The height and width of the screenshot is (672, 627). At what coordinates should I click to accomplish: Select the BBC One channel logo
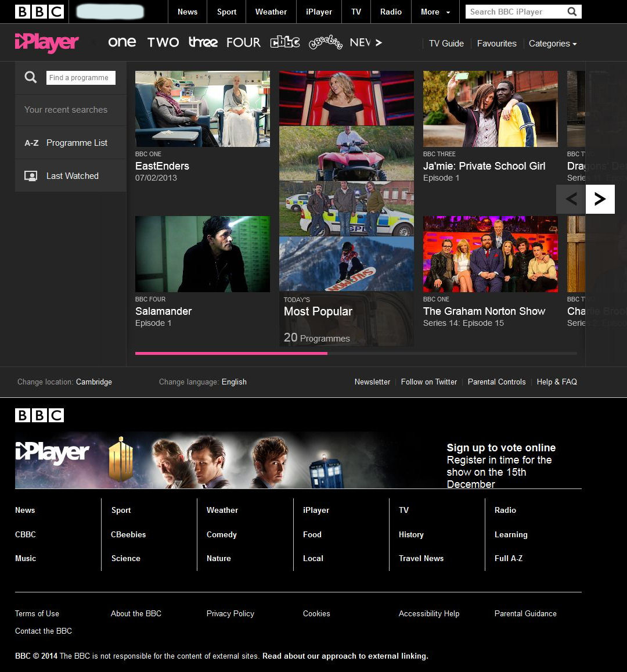tap(122, 42)
